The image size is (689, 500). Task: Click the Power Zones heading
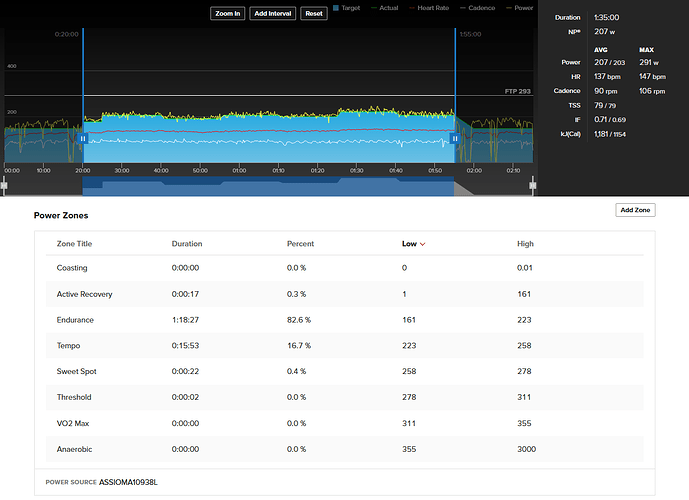[61, 216]
